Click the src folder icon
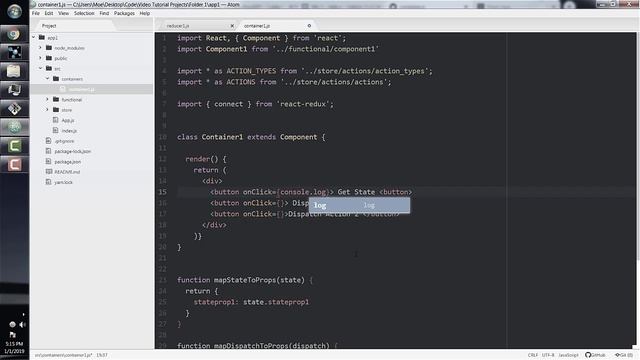Viewport: 640px width, 360px height. [49, 68]
